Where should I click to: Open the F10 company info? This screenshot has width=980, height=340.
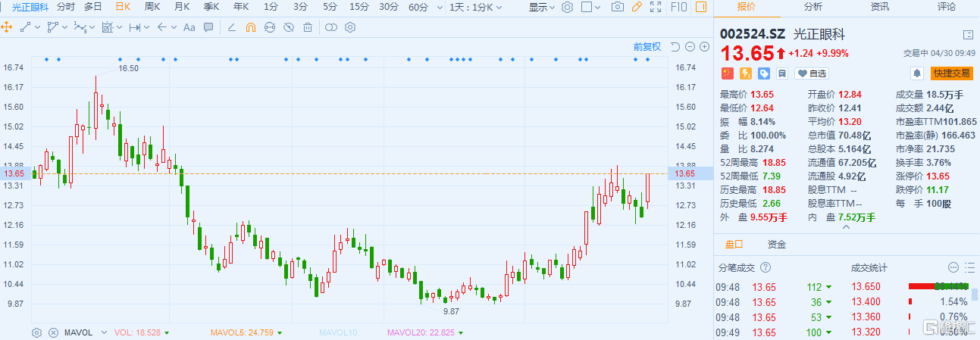[x=679, y=7]
